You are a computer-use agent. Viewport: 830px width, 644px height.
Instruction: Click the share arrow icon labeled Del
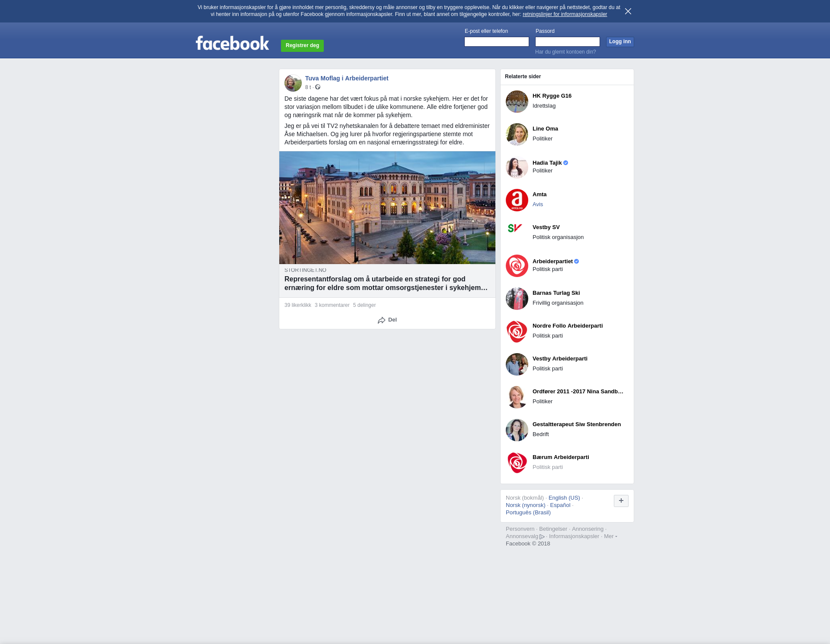pyautogui.click(x=381, y=320)
